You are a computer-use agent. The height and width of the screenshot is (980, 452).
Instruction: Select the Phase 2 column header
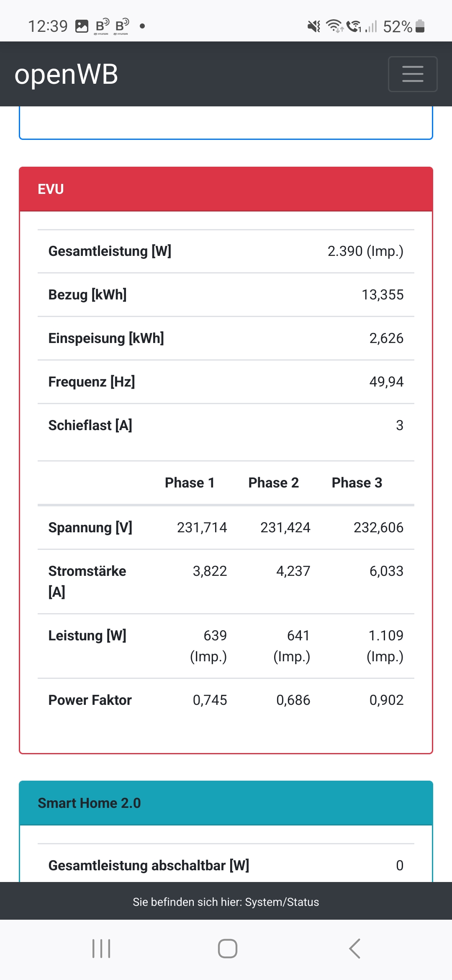click(273, 482)
